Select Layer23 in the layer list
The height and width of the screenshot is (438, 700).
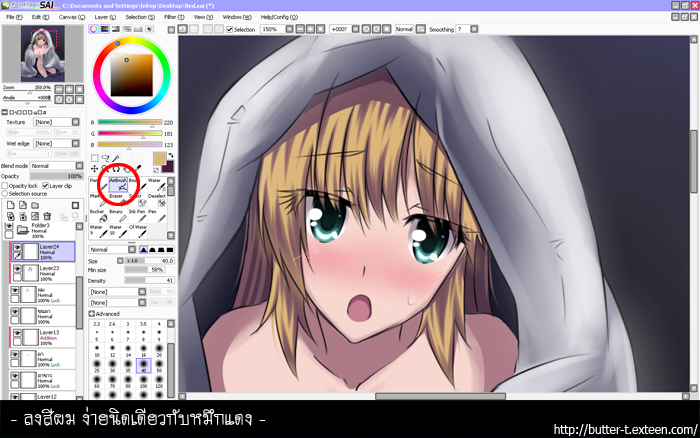42,273
